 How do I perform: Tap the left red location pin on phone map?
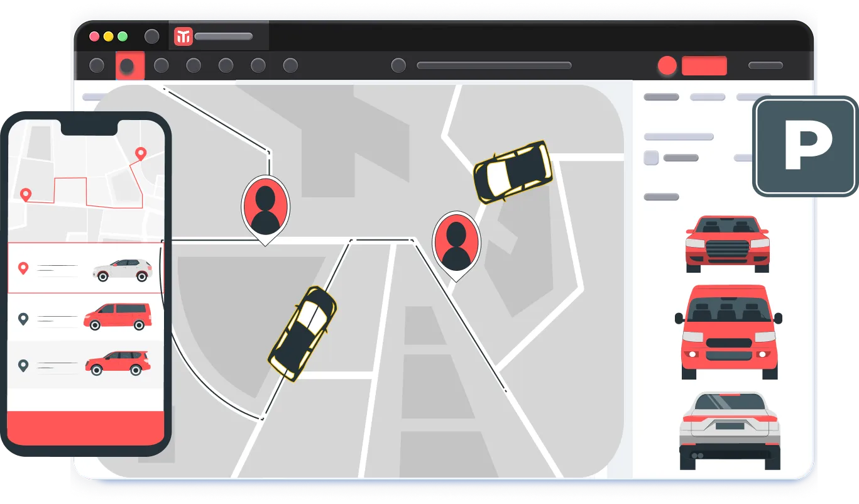point(26,194)
